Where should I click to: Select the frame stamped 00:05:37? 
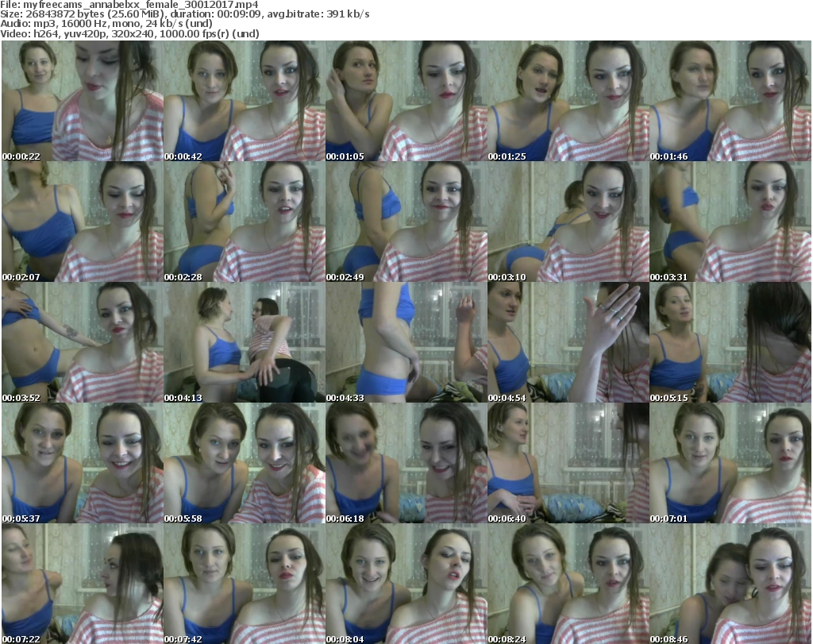click(83, 463)
